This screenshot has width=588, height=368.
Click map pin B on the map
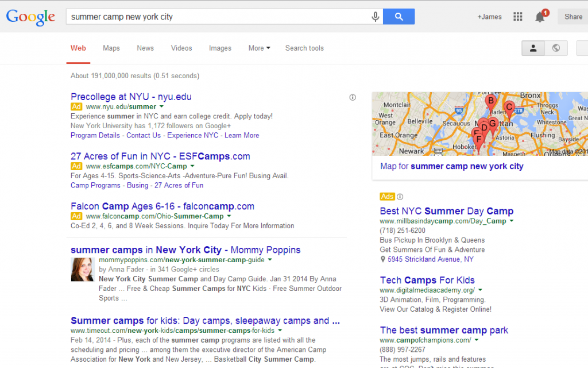pos(490,101)
